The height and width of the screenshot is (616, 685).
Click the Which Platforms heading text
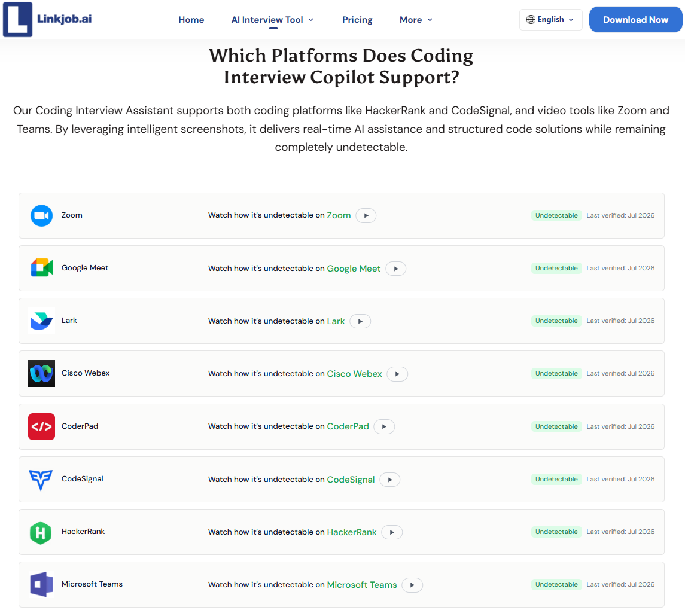click(341, 66)
